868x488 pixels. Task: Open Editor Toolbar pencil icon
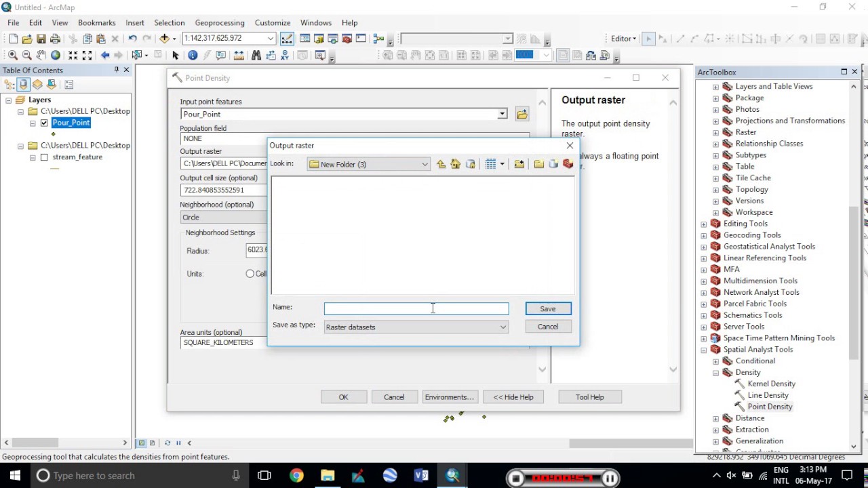pyautogui.click(x=288, y=39)
